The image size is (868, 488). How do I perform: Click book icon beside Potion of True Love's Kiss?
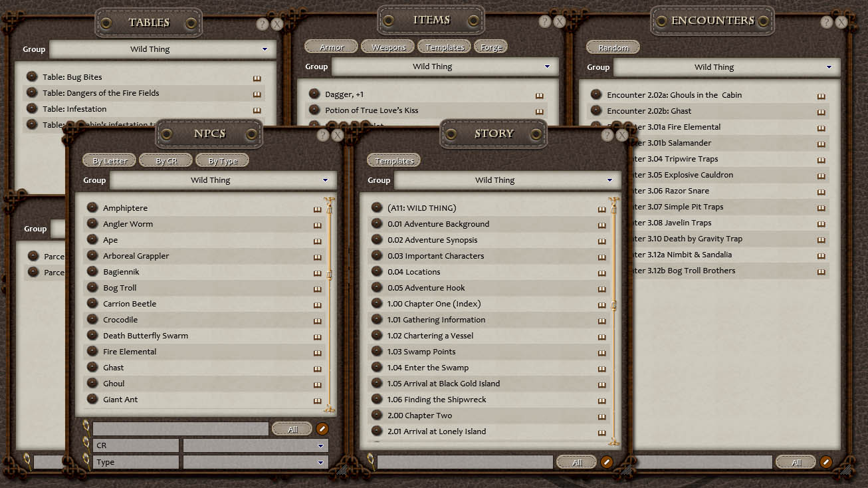(539, 111)
